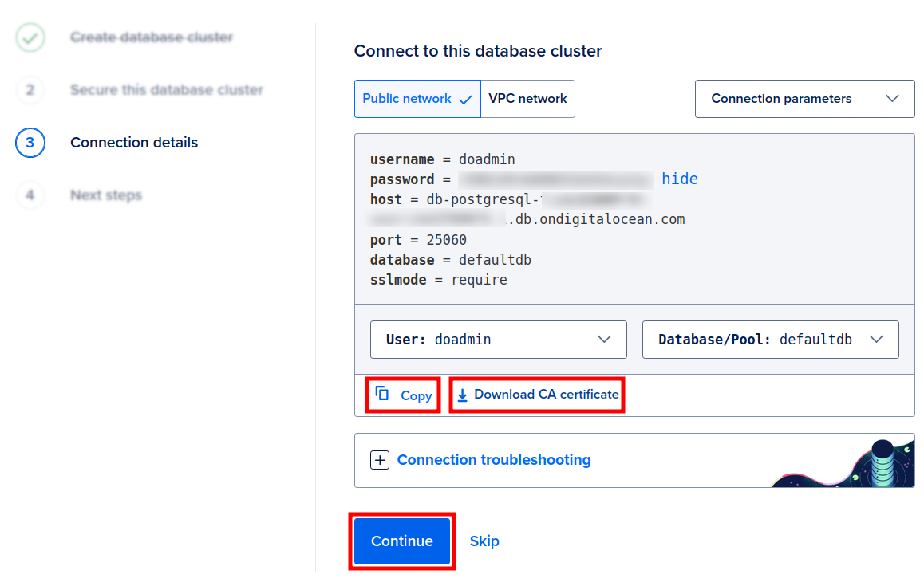Click the Skip link
The width and height of the screenshot is (924, 582).
[x=484, y=541]
